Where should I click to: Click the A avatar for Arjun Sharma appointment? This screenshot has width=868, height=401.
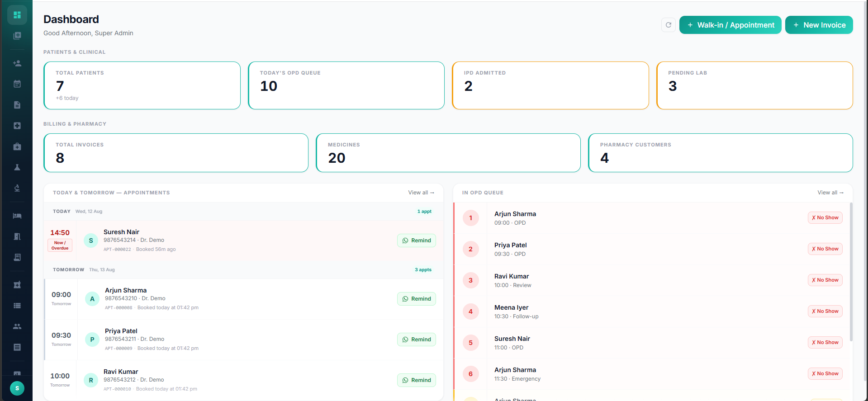(x=92, y=299)
